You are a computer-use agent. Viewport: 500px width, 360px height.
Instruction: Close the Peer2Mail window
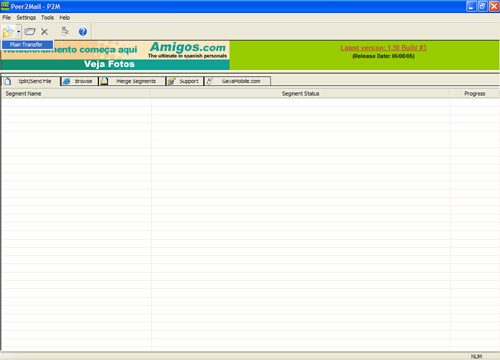(x=494, y=6)
